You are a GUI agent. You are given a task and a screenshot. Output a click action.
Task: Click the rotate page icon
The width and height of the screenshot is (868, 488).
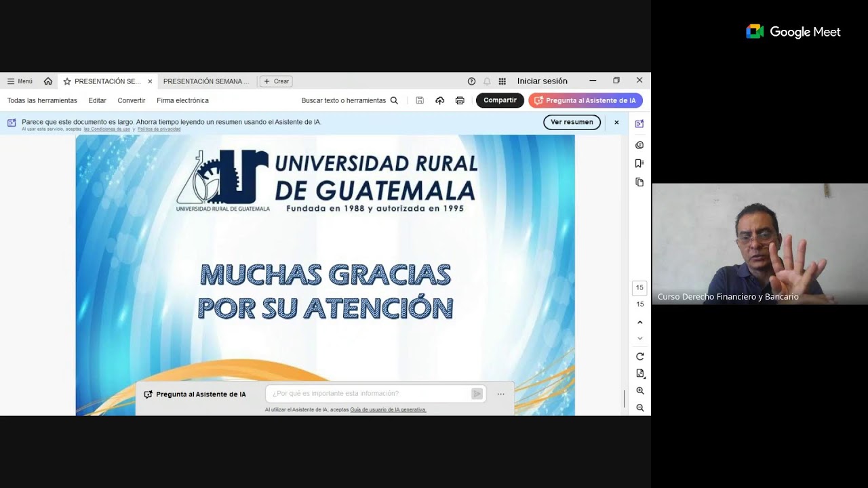(639, 357)
